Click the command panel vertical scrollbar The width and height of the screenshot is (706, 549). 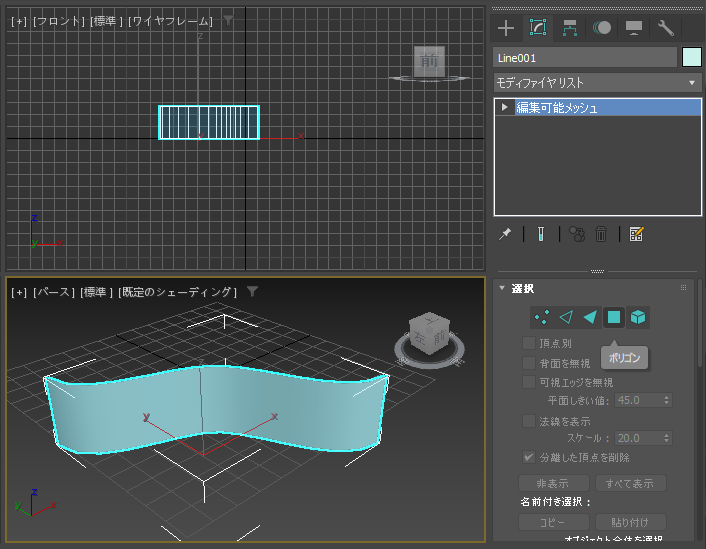700,324
